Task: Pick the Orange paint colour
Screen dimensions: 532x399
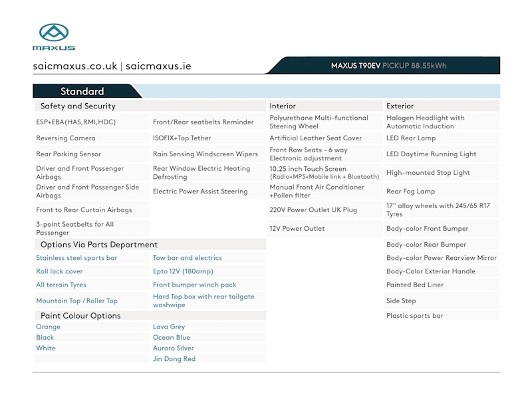Action: coord(48,327)
